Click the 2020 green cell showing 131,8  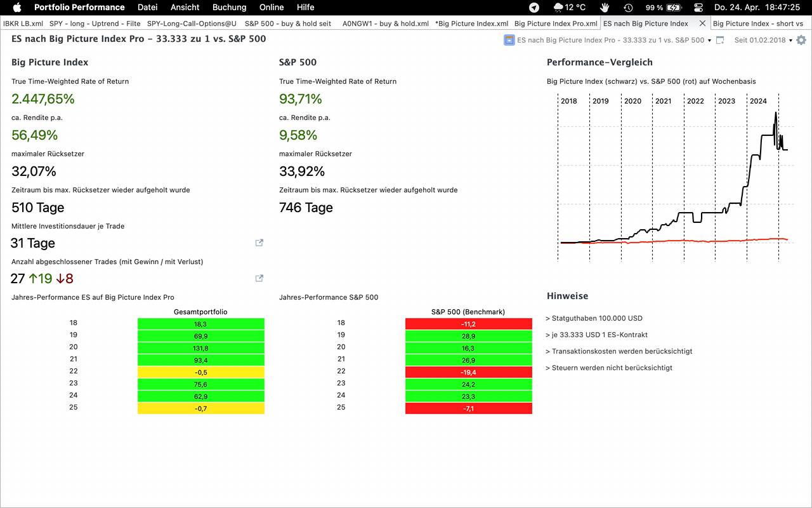[200, 348]
